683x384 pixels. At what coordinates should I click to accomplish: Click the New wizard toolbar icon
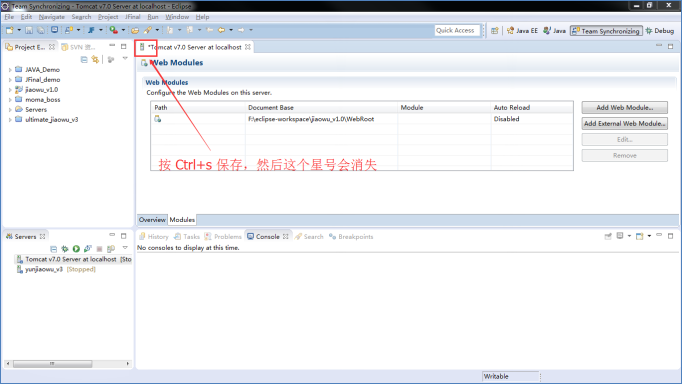point(10,30)
